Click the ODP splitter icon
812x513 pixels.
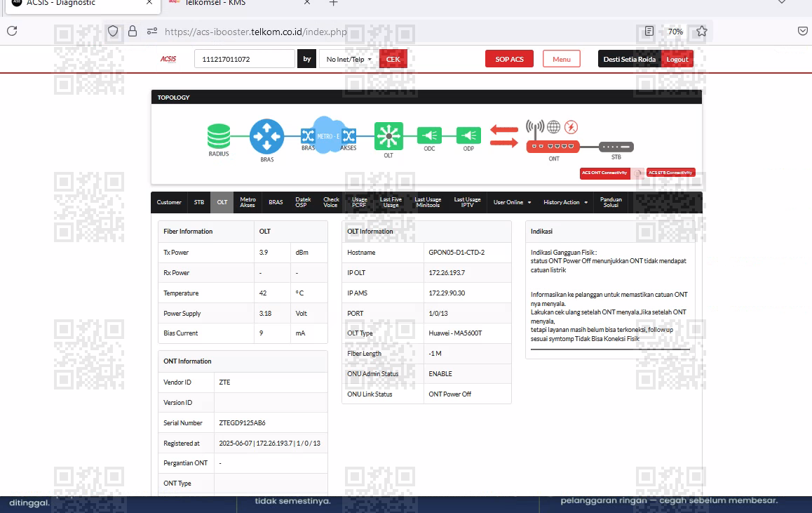pos(468,135)
